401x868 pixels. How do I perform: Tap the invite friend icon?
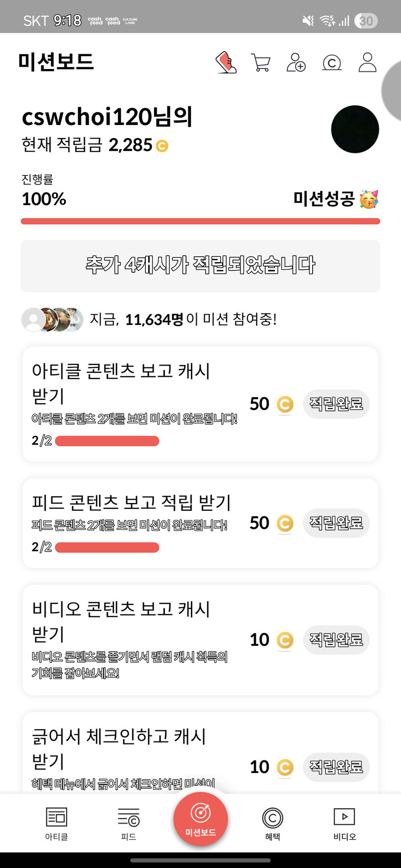coord(296,63)
